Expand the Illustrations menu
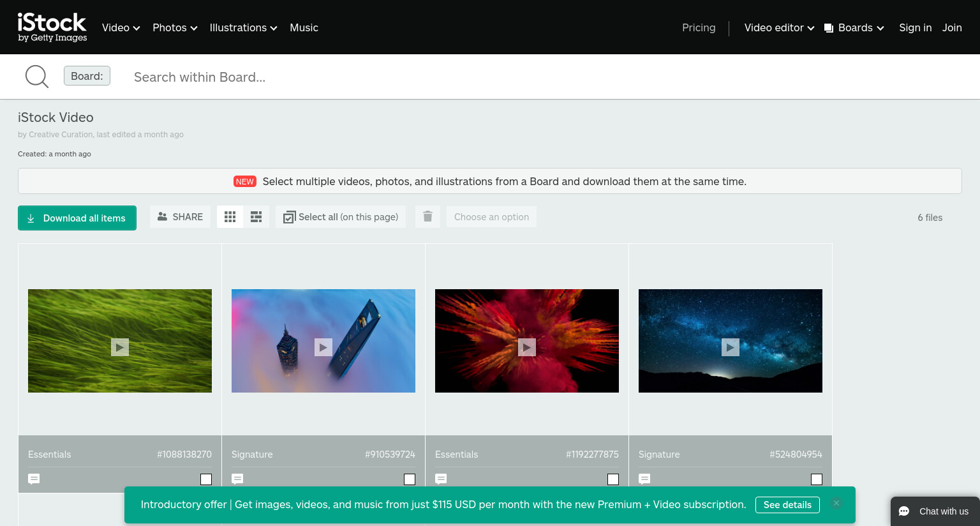This screenshot has height=526, width=980. coord(243,27)
